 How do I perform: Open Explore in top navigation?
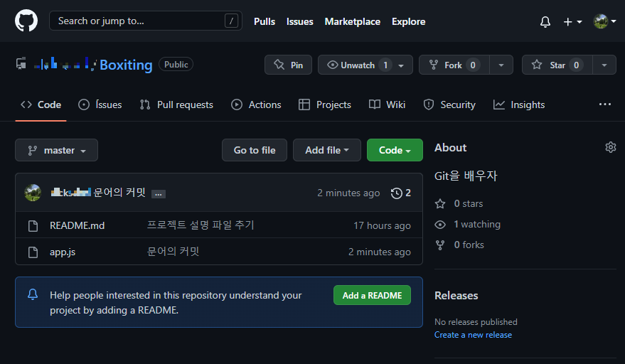[x=408, y=21]
